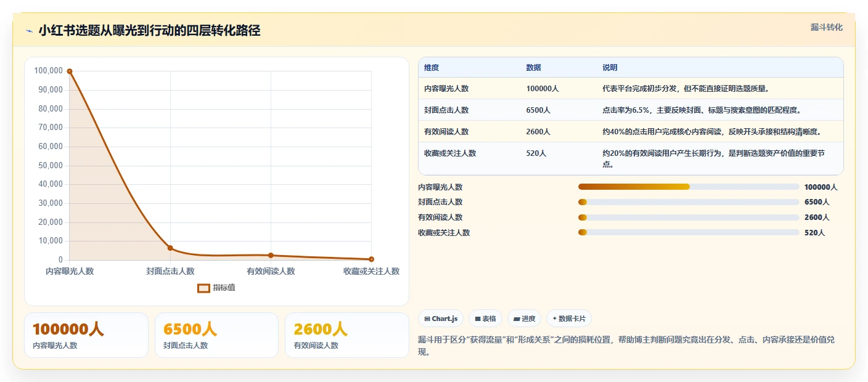Click the chart data point at 有效阅读人数
The width and height of the screenshot is (868, 382).
coord(271,255)
